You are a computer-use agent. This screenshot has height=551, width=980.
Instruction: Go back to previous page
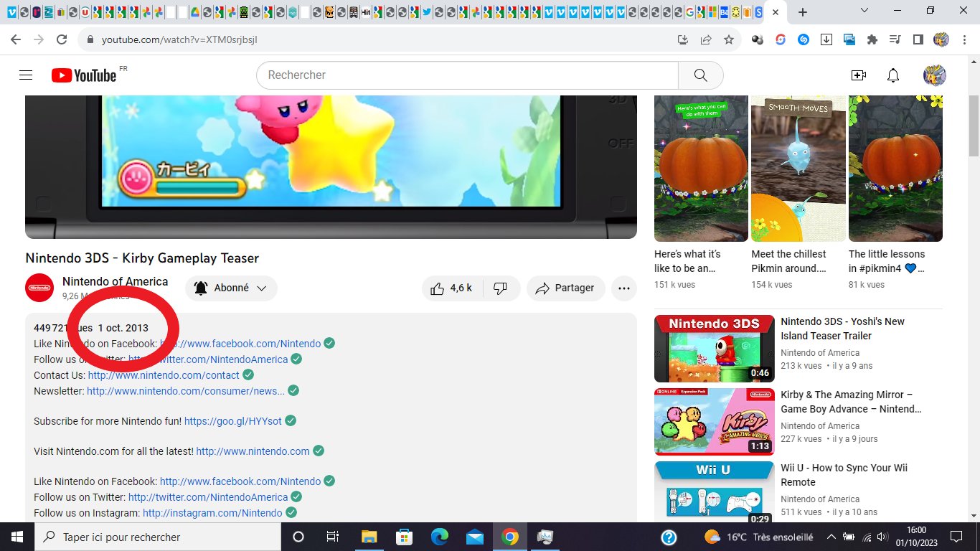[16, 39]
